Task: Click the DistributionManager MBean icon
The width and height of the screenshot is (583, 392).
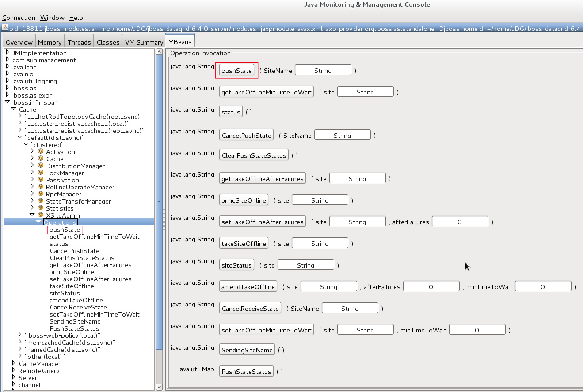Action: point(41,166)
